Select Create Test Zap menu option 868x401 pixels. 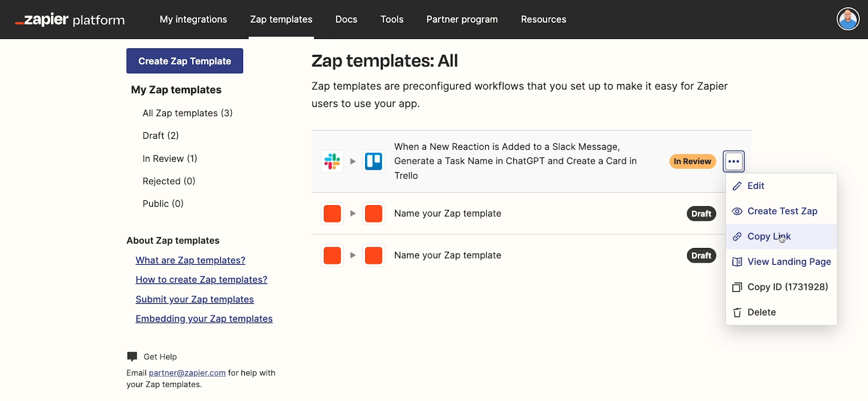click(x=781, y=212)
